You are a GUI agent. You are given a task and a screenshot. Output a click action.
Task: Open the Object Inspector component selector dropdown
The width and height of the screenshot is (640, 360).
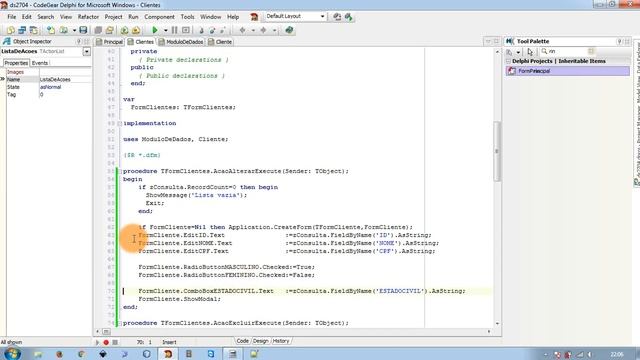(x=87, y=51)
